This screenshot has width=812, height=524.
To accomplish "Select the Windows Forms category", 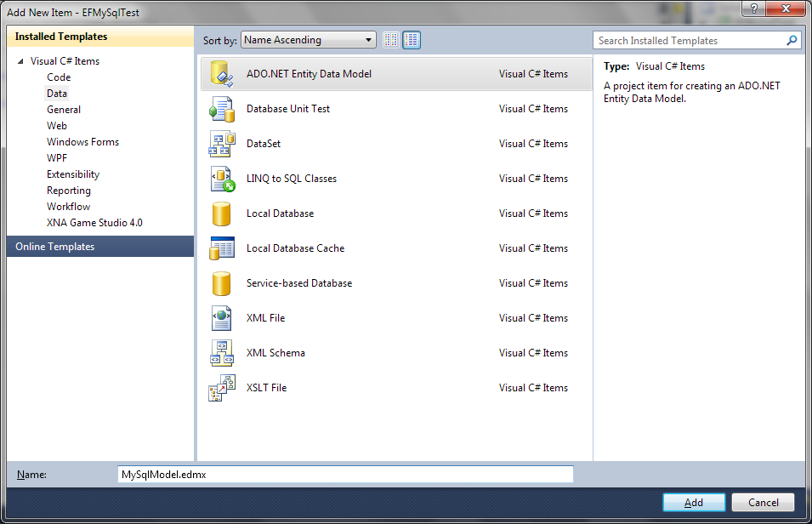I will [x=82, y=141].
